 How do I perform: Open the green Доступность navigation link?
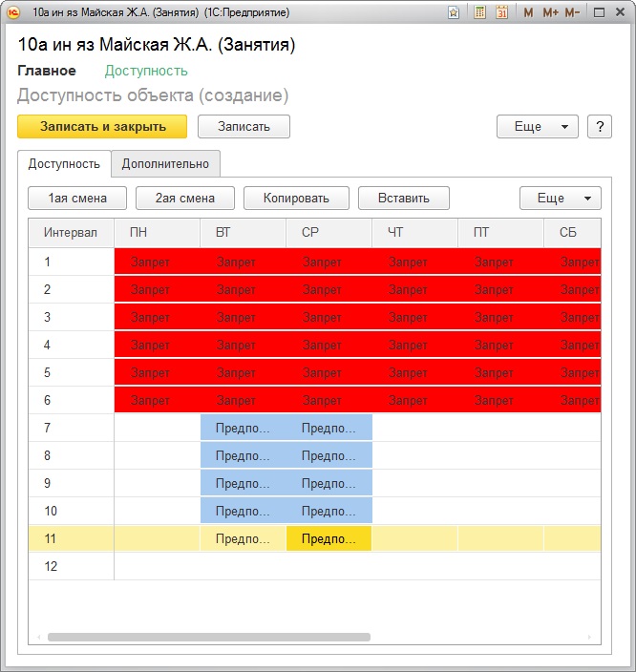coord(146,71)
